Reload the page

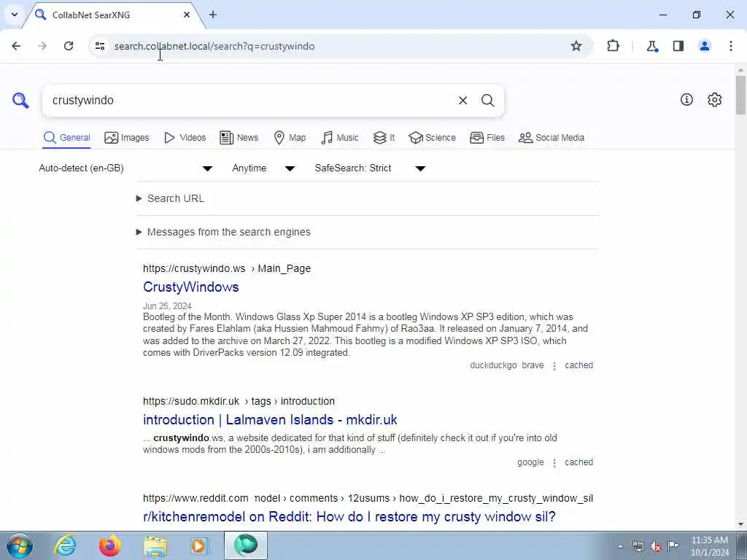click(69, 46)
